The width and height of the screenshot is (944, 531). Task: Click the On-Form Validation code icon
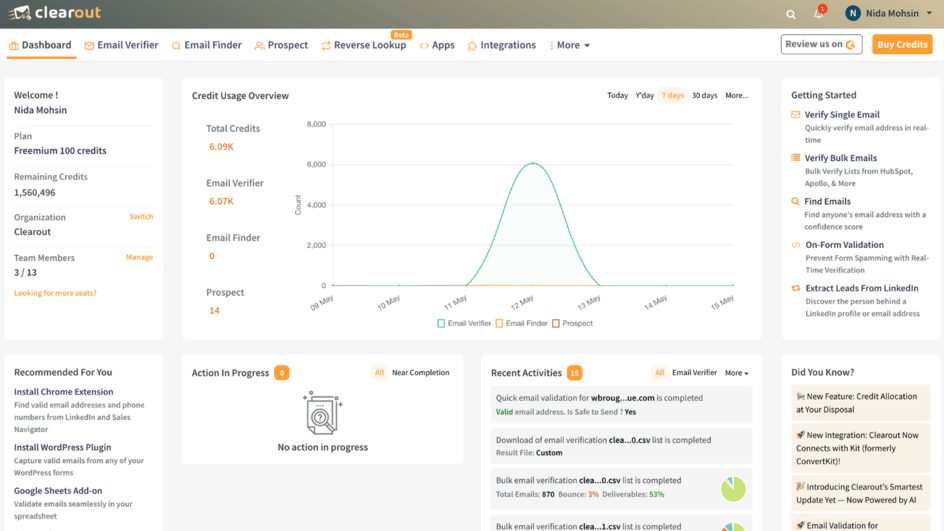[795, 244]
